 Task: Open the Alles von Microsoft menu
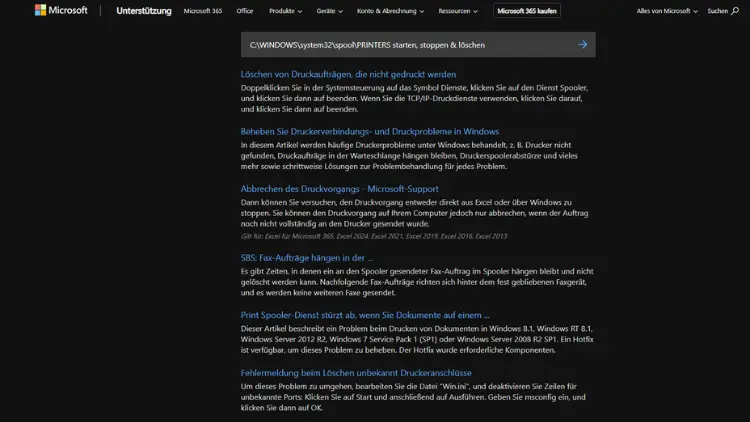click(x=668, y=11)
